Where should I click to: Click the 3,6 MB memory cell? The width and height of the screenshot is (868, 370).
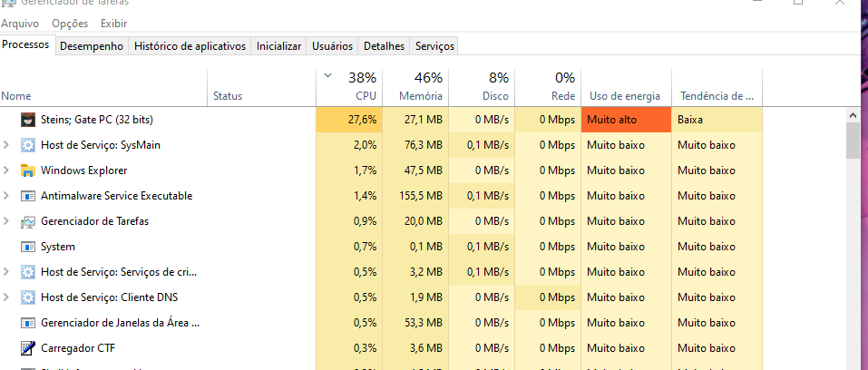coord(415,348)
